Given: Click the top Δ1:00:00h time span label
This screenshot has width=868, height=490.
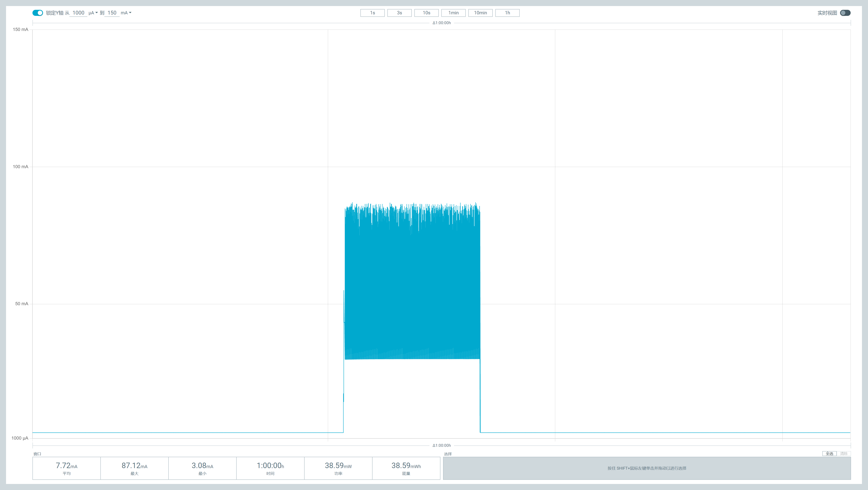Looking at the screenshot, I should tap(441, 23).
